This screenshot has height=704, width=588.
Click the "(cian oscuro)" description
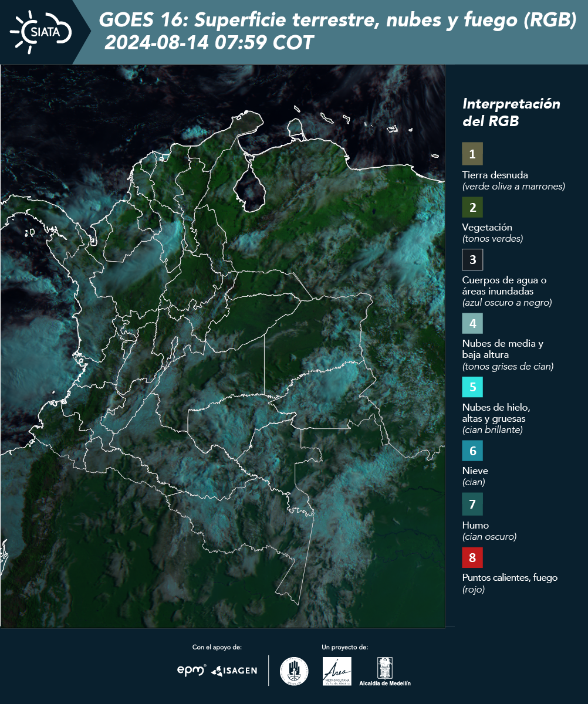pos(489,537)
